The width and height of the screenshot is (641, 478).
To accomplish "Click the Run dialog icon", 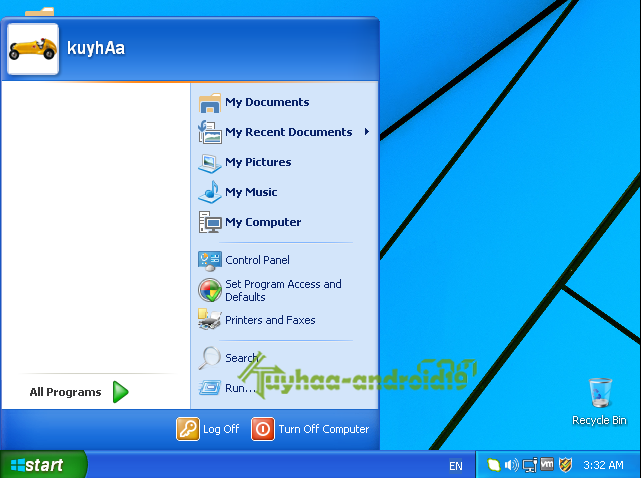I will point(210,387).
